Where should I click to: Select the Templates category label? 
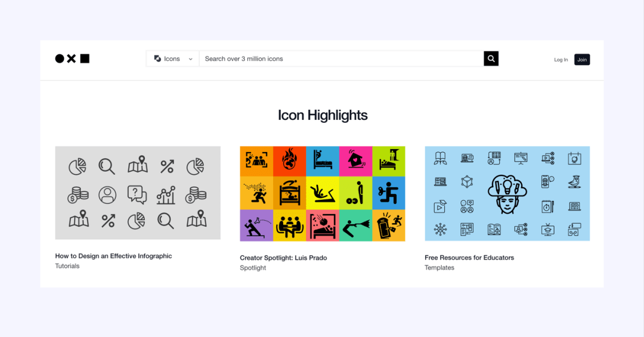(x=439, y=268)
